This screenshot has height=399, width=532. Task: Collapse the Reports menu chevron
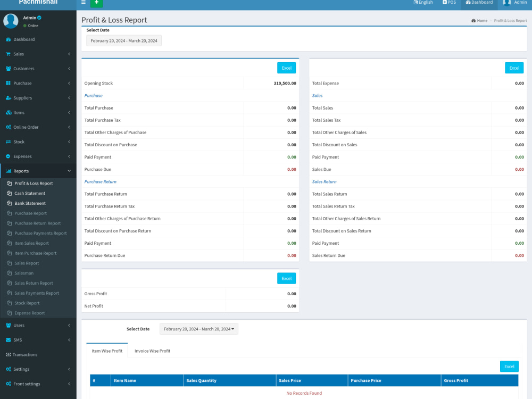pos(69,171)
